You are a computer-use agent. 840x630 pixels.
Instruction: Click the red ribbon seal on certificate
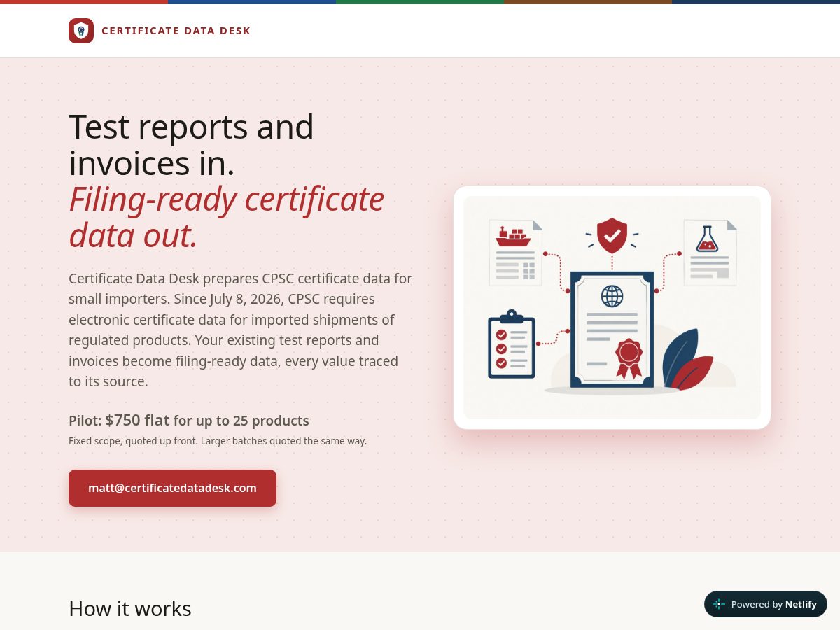tap(629, 359)
